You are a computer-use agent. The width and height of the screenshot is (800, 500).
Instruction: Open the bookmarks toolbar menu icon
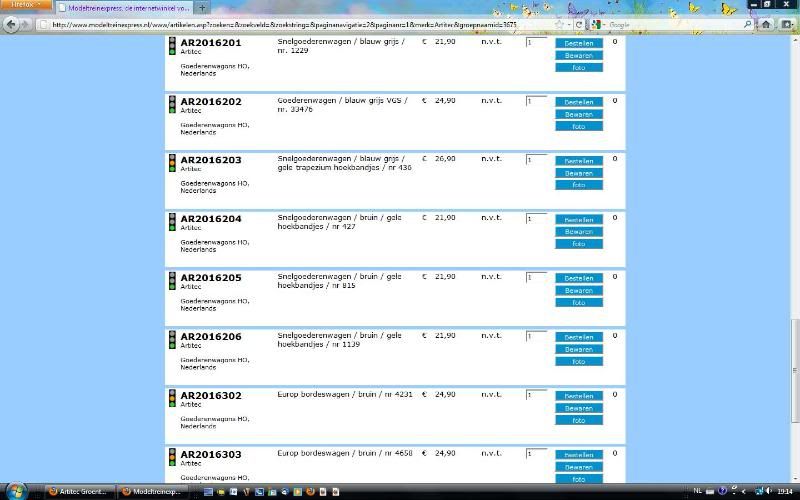click(x=786, y=24)
